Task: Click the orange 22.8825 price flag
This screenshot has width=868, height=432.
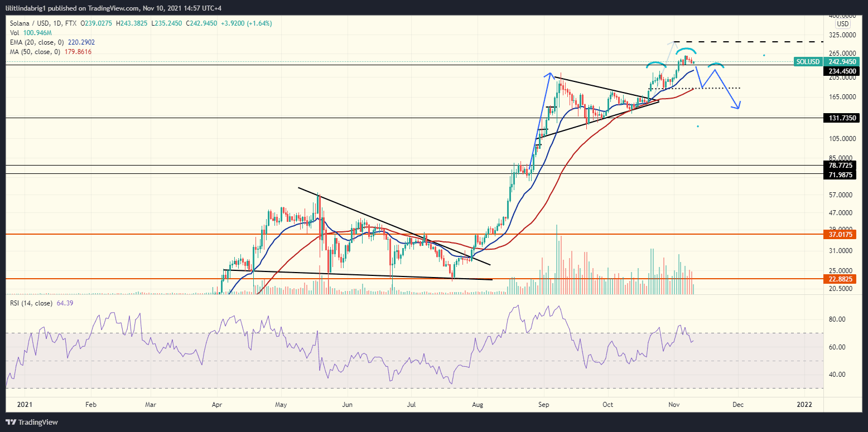Action: (841, 279)
